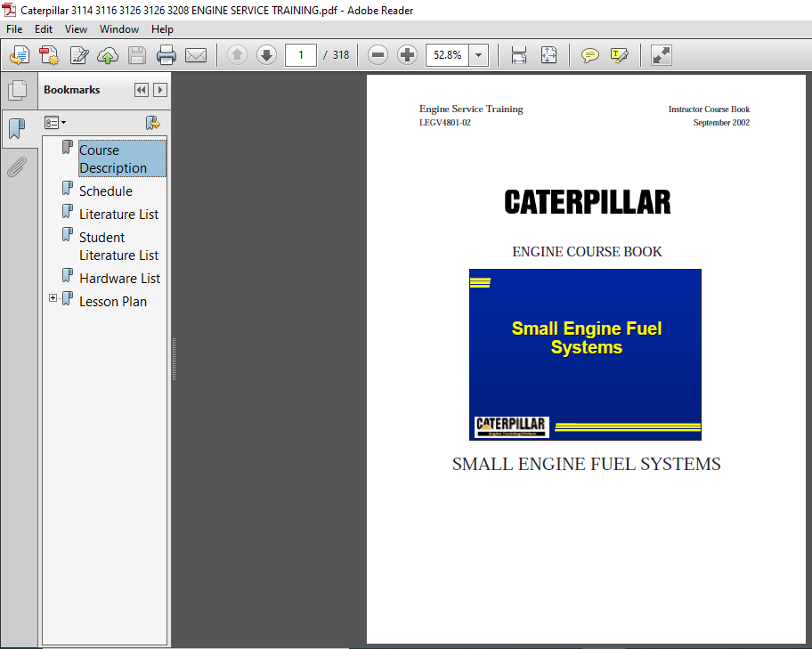Select the Hardware List bookmark
The image size is (812, 649).
click(119, 278)
